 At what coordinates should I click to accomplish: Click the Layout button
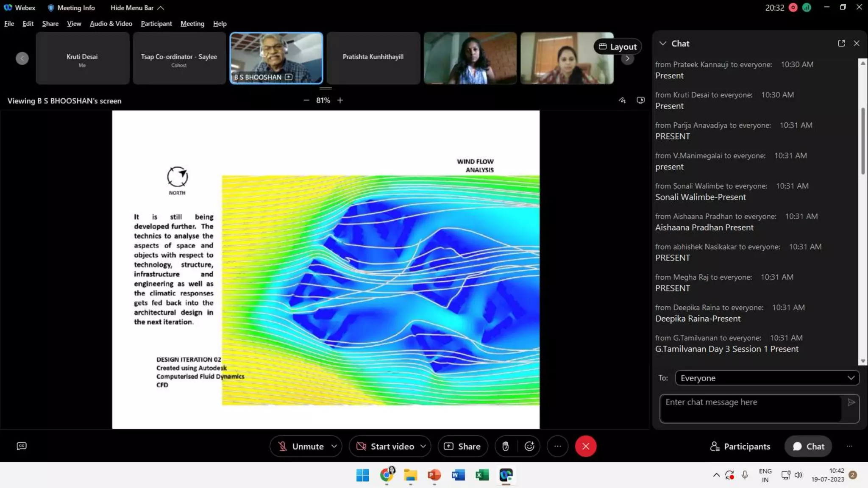[x=618, y=47]
